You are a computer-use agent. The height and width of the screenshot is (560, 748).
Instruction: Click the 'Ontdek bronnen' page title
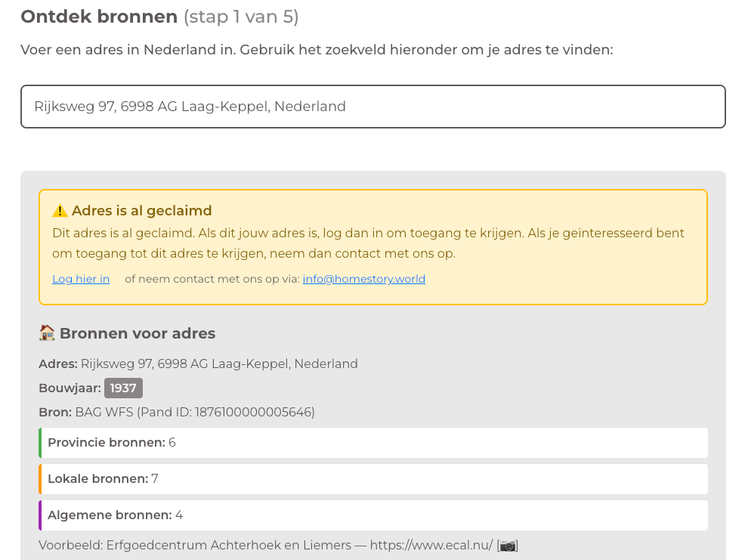coord(99,17)
